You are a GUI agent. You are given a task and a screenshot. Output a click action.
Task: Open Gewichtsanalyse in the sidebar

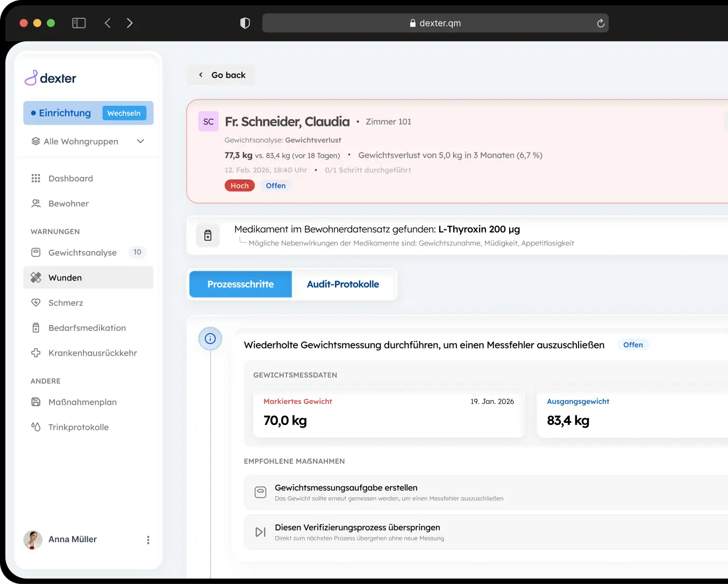click(88, 253)
